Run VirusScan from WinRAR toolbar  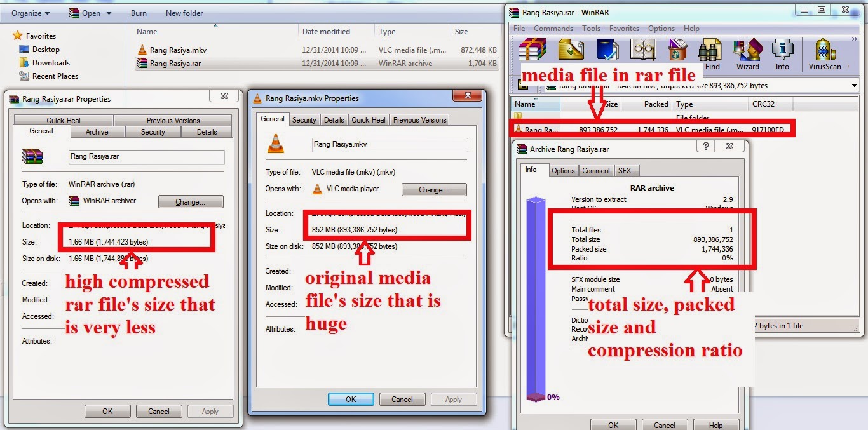(x=825, y=54)
